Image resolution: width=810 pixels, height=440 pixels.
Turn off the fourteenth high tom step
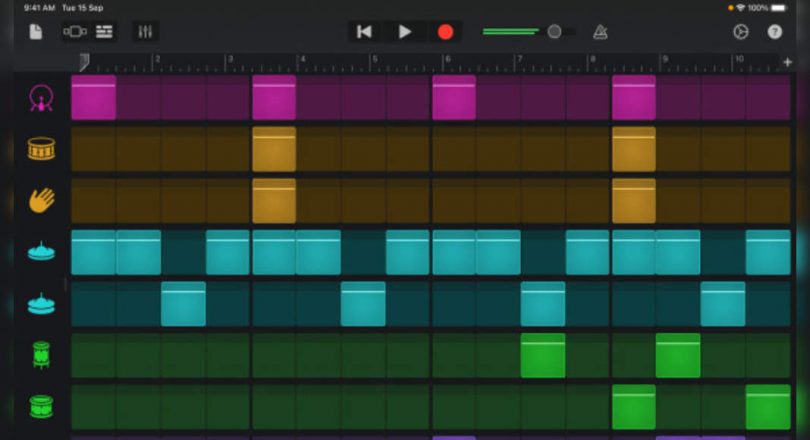point(678,356)
